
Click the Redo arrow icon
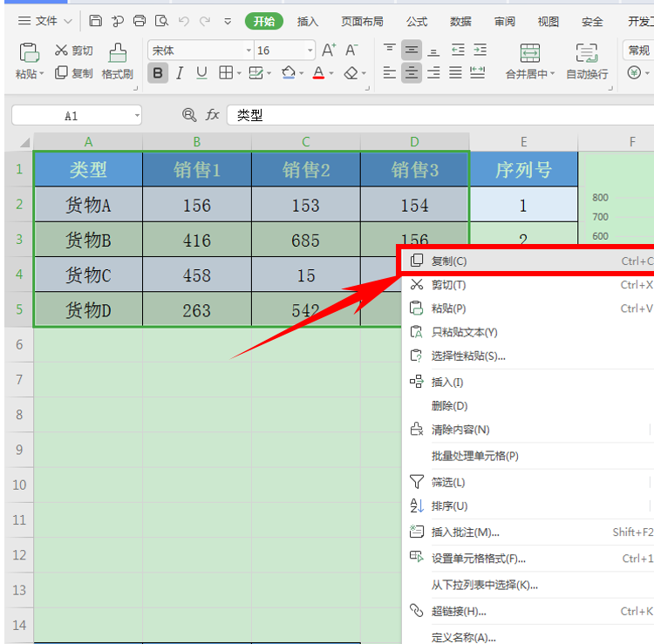pyautogui.click(x=205, y=21)
